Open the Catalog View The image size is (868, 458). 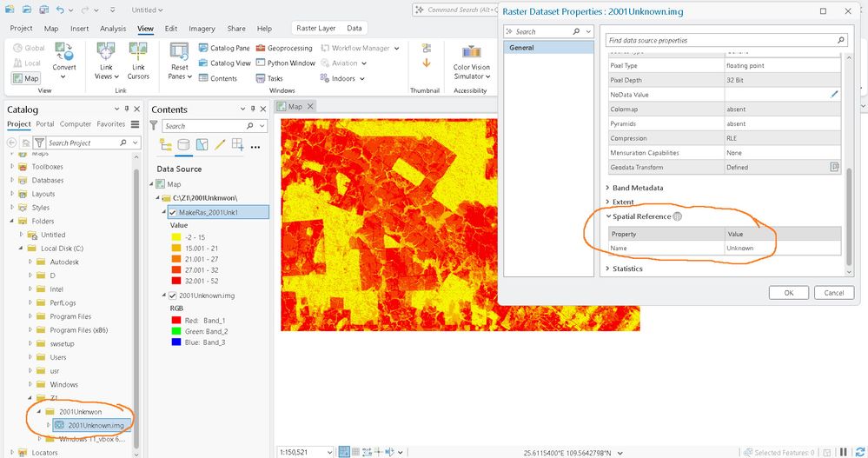224,63
